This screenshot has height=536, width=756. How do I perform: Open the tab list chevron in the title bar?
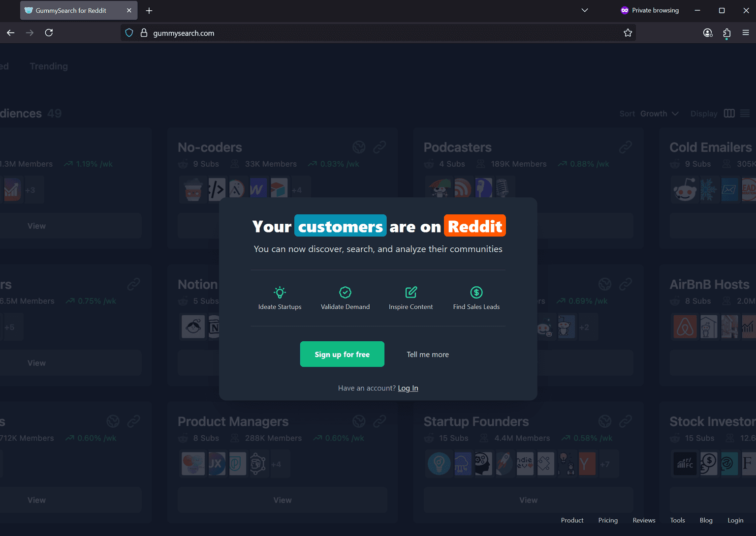pyautogui.click(x=584, y=10)
